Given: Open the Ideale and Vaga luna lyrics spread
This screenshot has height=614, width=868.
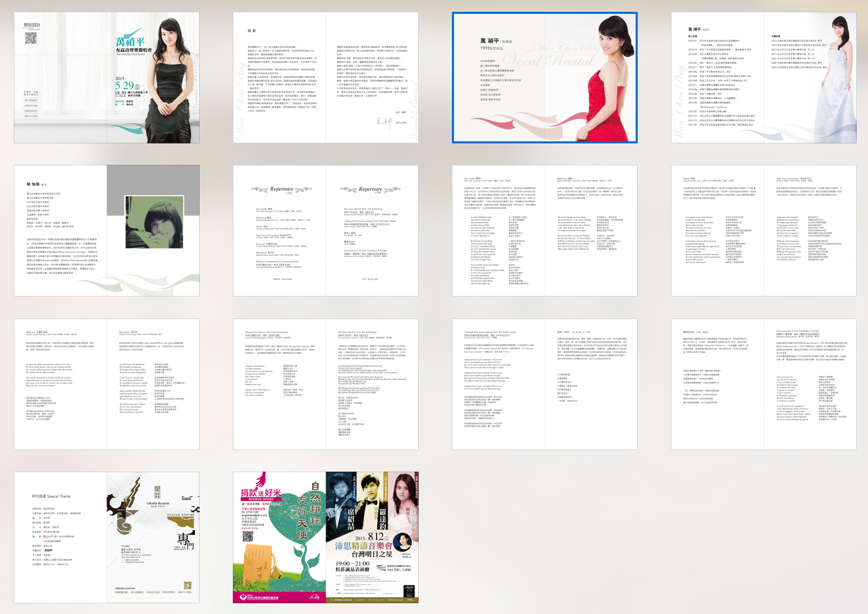Looking at the screenshot, I should [764, 230].
